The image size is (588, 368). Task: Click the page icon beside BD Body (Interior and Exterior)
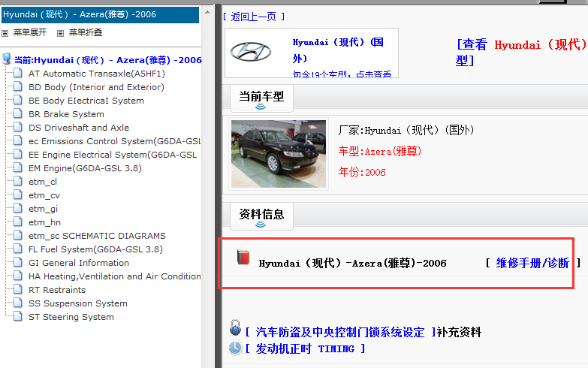point(17,86)
